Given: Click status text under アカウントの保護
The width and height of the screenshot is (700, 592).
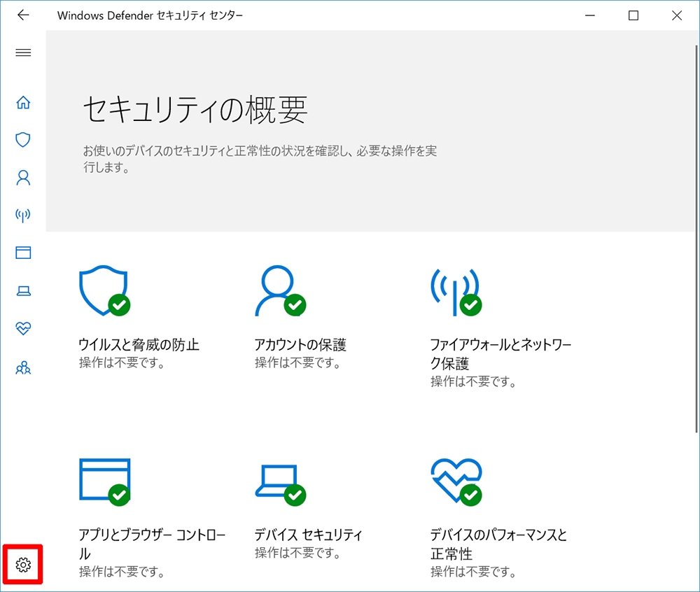Looking at the screenshot, I should point(297,362).
